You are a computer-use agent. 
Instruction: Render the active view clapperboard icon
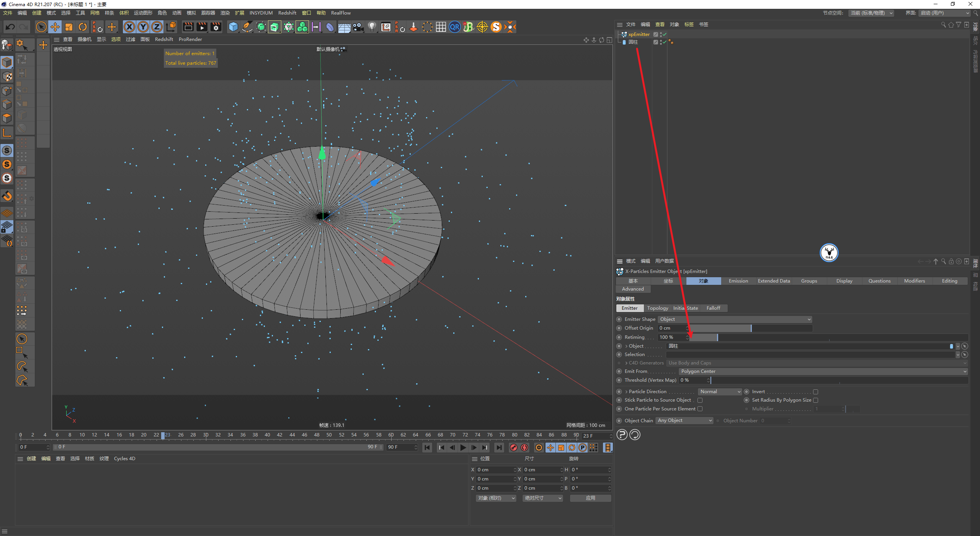pyautogui.click(x=188, y=27)
